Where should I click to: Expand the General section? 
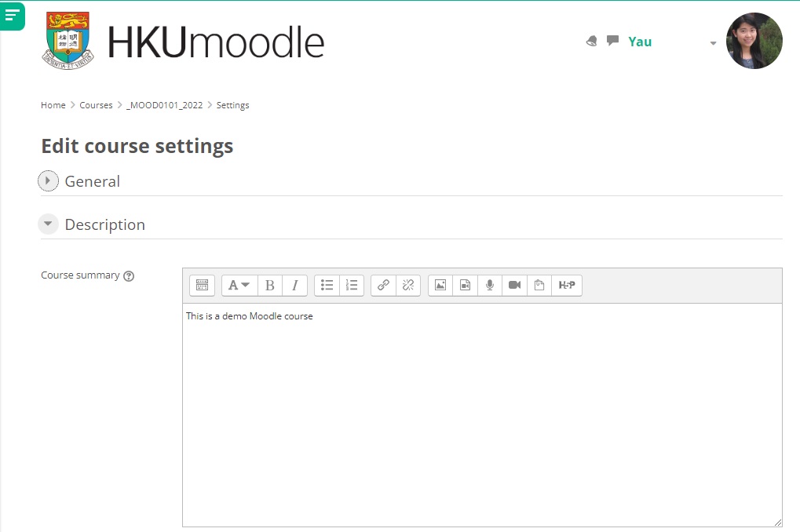49,181
